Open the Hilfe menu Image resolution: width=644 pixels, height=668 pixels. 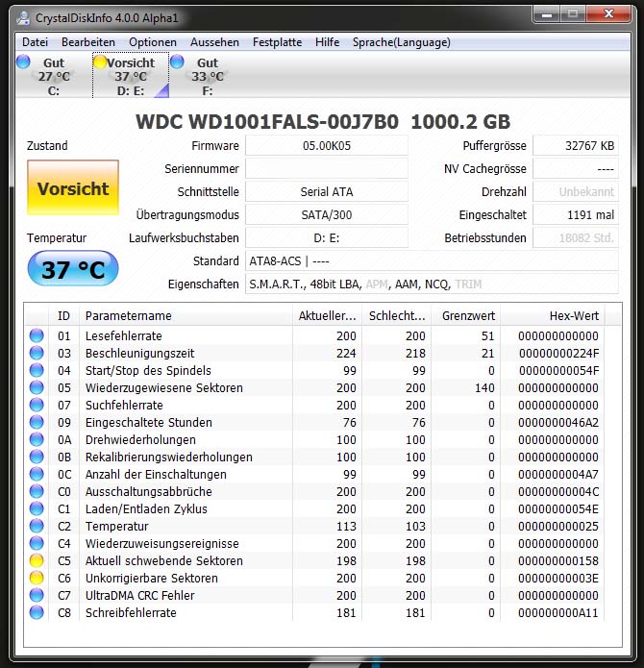pos(327,42)
